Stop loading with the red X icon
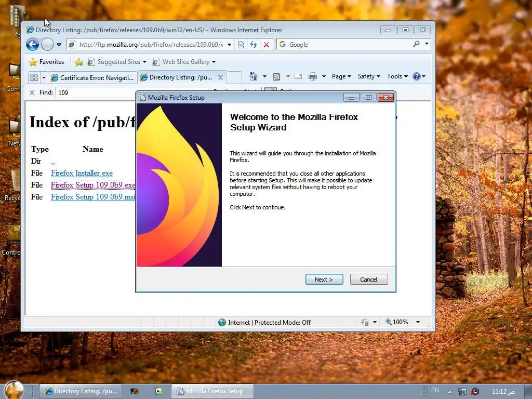The width and height of the screenshot is (532, 399). [267, 45]
